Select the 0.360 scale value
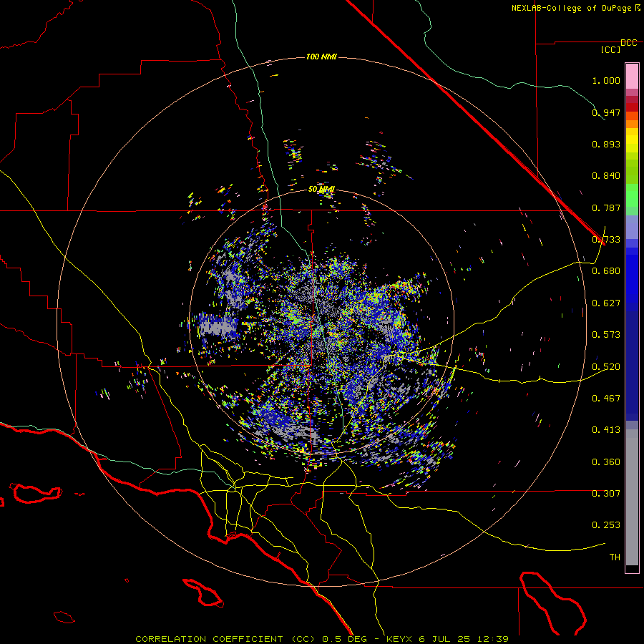This screenshot has height=644, width=644. [606, 462]
